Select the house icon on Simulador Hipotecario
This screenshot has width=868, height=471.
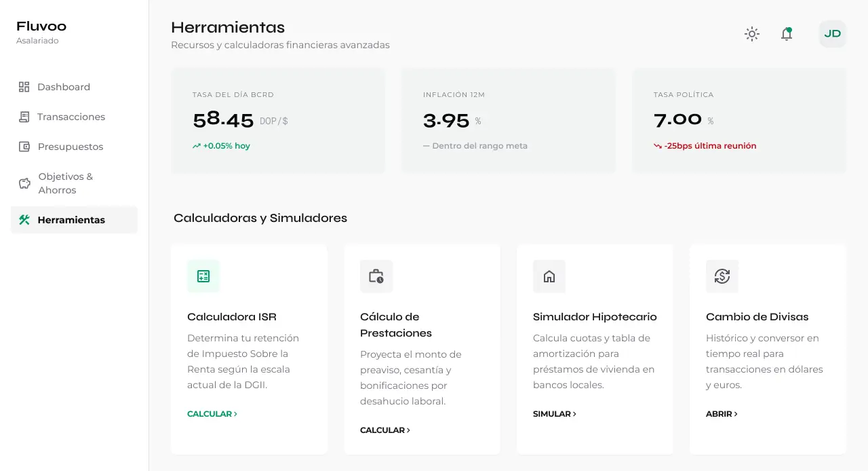coord(549,276)
